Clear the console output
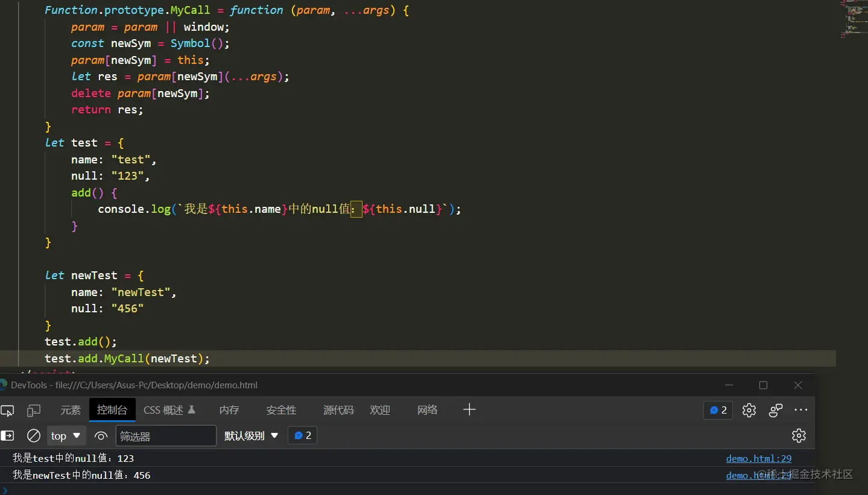 click(x=33, y=435)
